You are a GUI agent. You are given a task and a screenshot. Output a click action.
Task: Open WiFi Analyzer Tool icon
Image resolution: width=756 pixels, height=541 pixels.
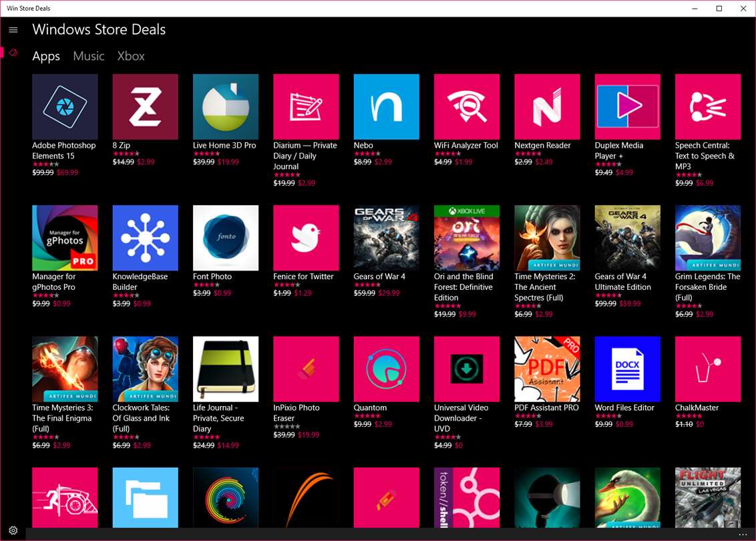point(467,107)
